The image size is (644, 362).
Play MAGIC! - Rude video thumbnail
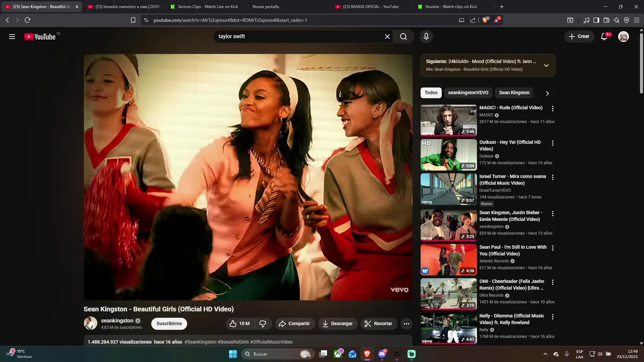tap(449, 120)
